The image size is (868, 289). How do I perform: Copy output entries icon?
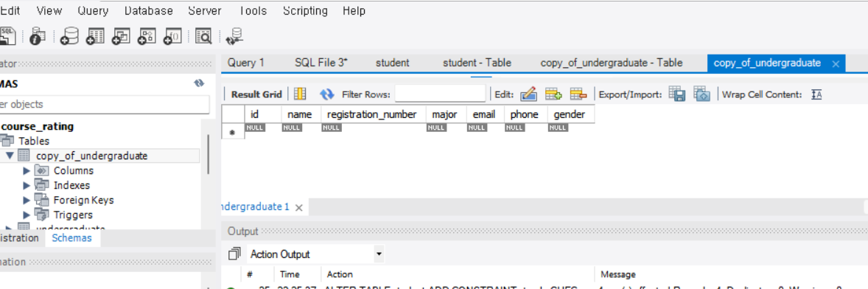(x=235, y=254)
